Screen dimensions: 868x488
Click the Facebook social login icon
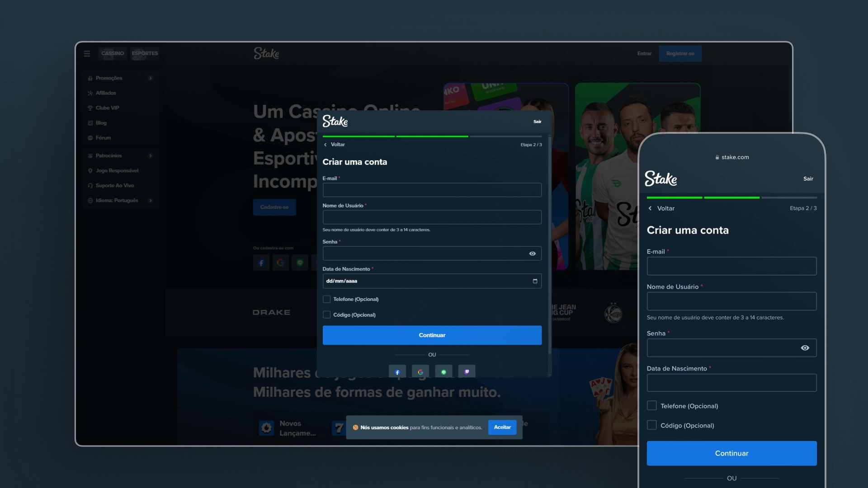[397, 372]
